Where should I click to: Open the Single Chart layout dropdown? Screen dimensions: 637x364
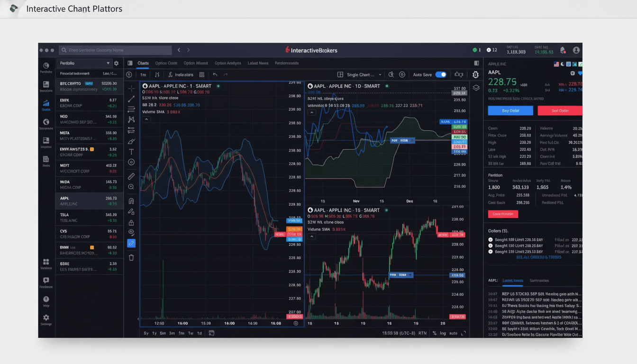click(x=362, y=74)
